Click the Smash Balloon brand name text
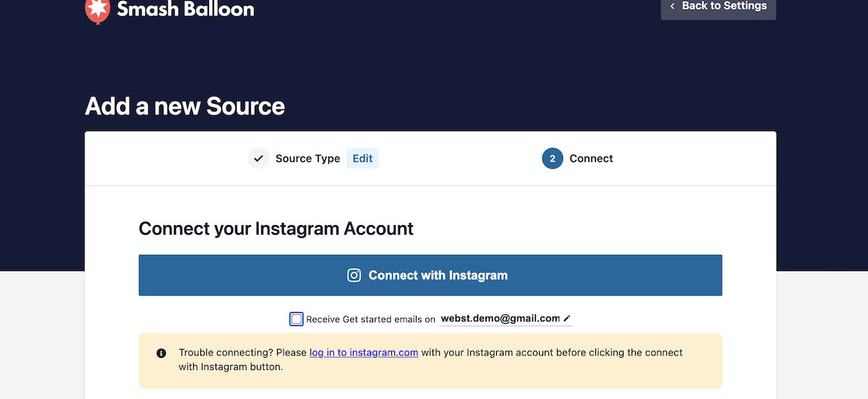Screen dimensions: 868x399 [185, 9]
